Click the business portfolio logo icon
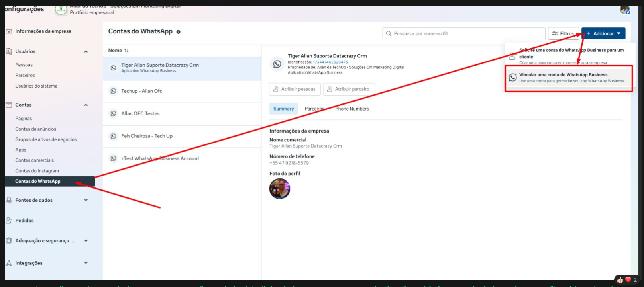This screenshot has height=287, width=644. [61, 10]
